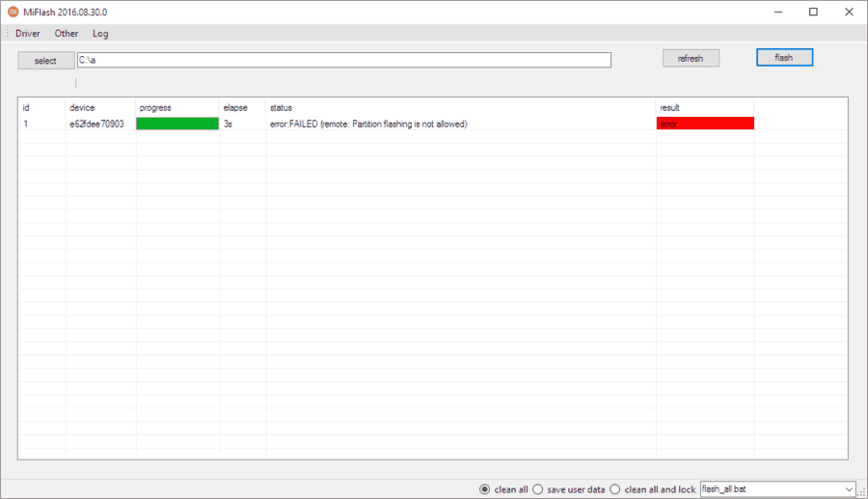868x499 pixels.
Task: Click the window resize grip in status bar
Action: point(862,491)
